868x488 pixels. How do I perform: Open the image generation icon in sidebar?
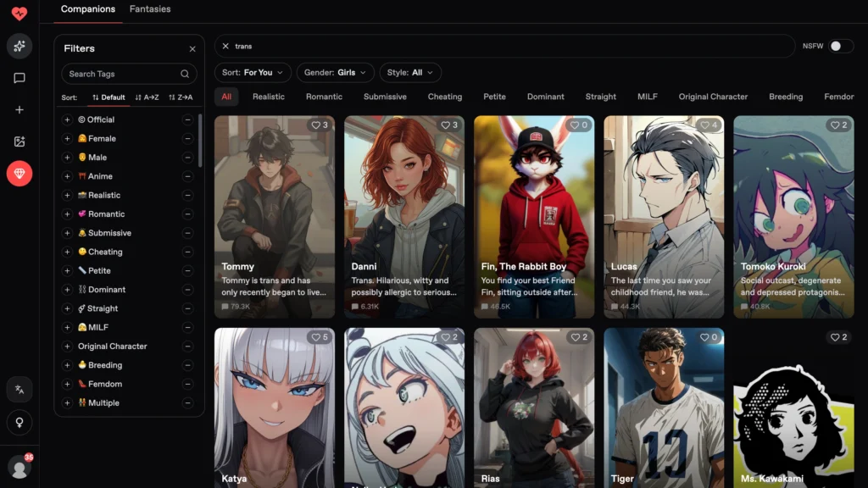coord(19,141)
